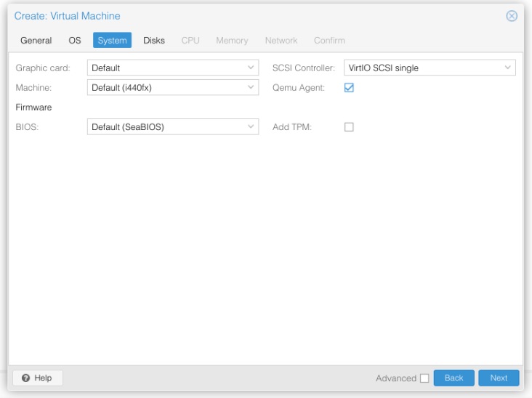Click the Add TPM label
Image resolution: width=532 pixels, height=398 pixels.
pos(292,127)
